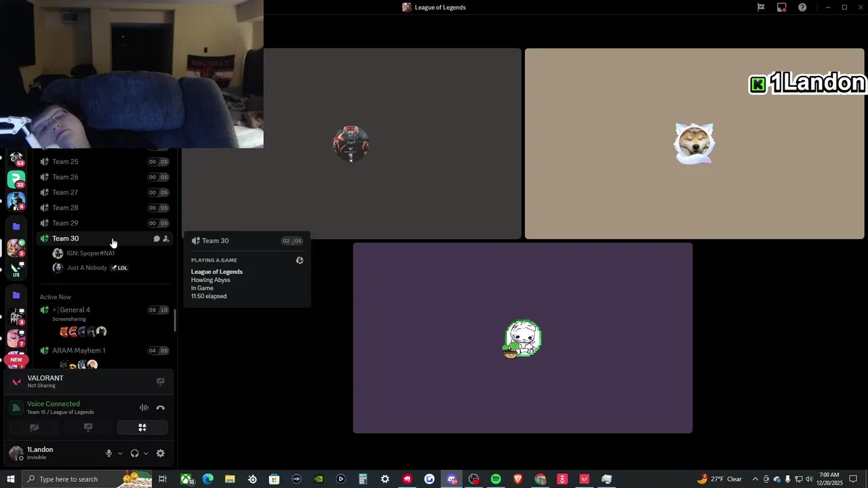Open microphone input options dropdown

(x=120, y=453)
